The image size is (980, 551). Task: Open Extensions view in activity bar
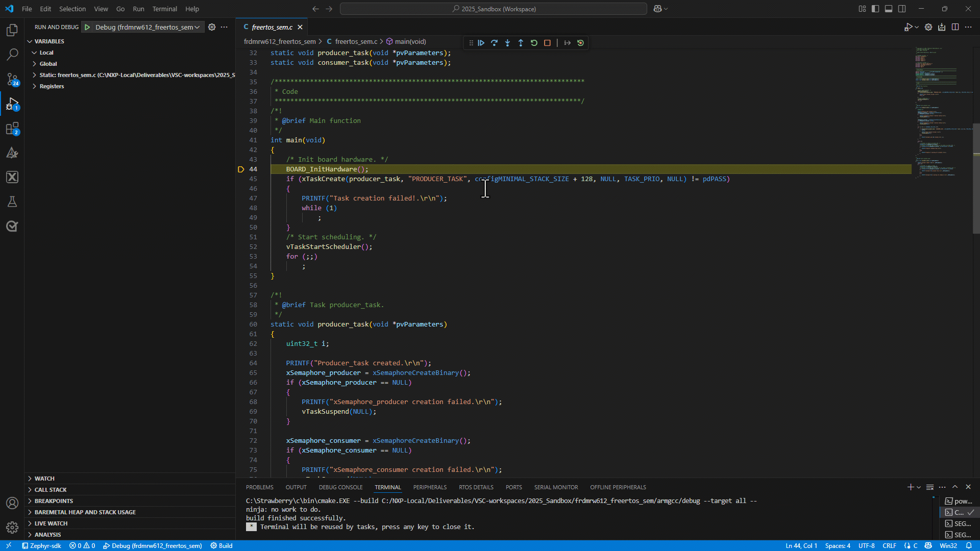[12, 129]
